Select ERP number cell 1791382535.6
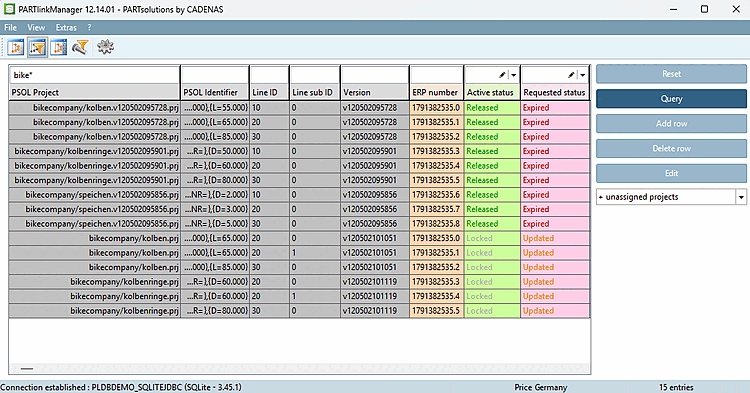 [x=436, y=195]
